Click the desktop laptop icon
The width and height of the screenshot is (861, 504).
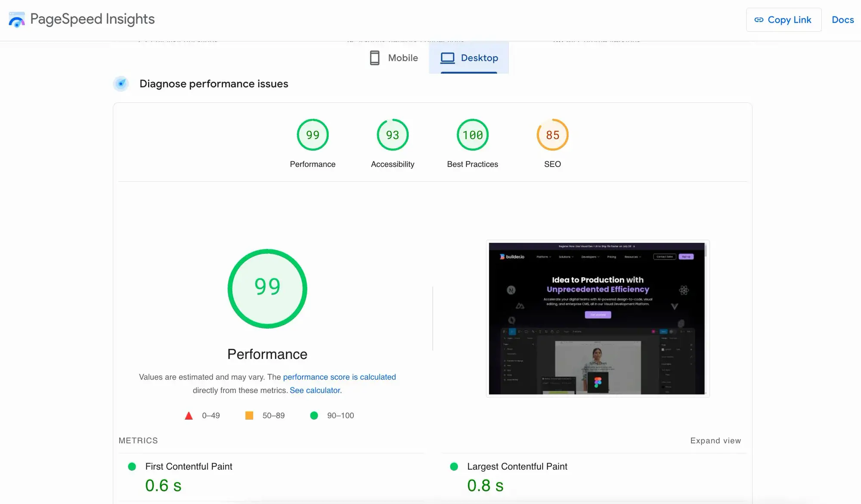point(447,58)
